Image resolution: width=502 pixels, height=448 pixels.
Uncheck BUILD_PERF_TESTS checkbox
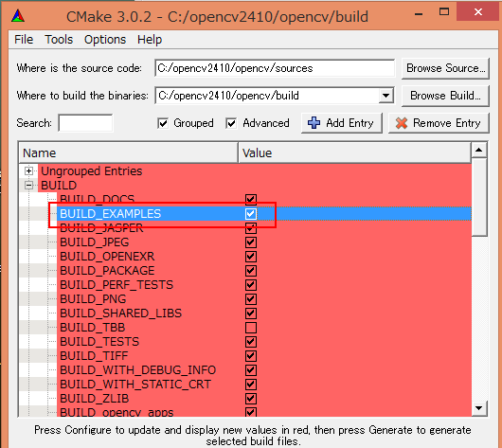tap(251, 285)
